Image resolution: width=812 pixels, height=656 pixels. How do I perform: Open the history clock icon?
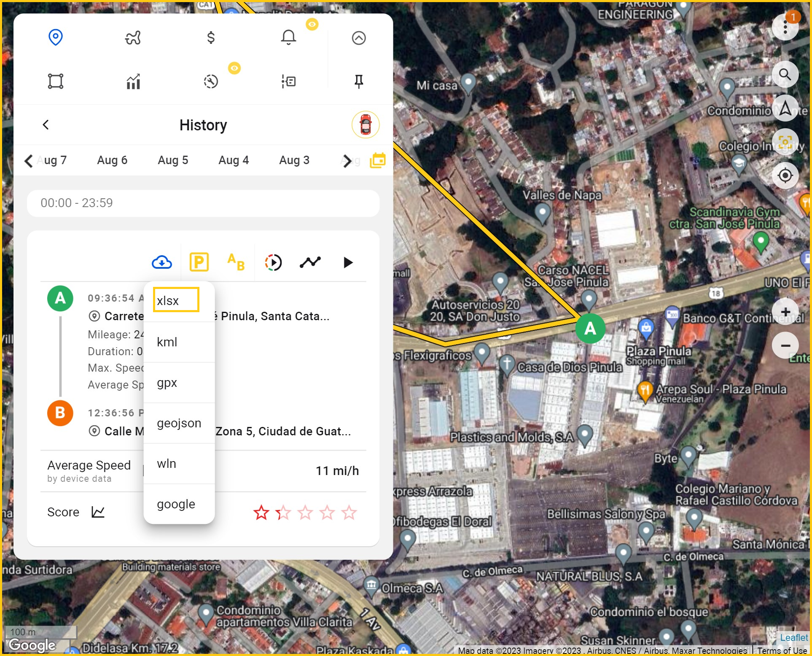click(x=211, y=81)
